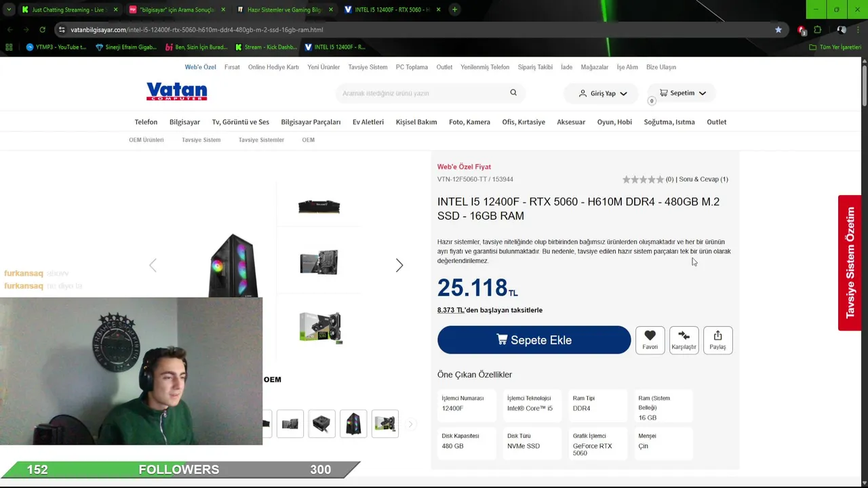The image size is (868, 488).
Task: Select the motherboard thumbnail
Action: click(319, 262)
